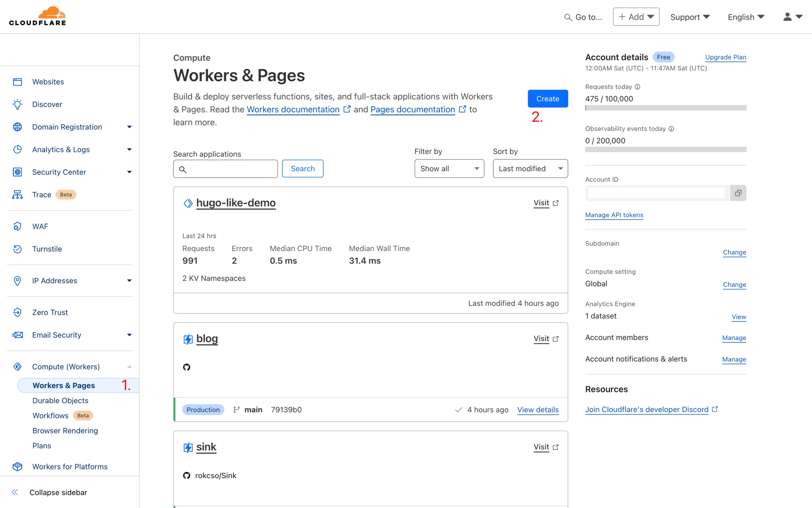The height and width of the screenshot is (508, 812).
Task: Open Plans in the sidebar
Action: 42,446
